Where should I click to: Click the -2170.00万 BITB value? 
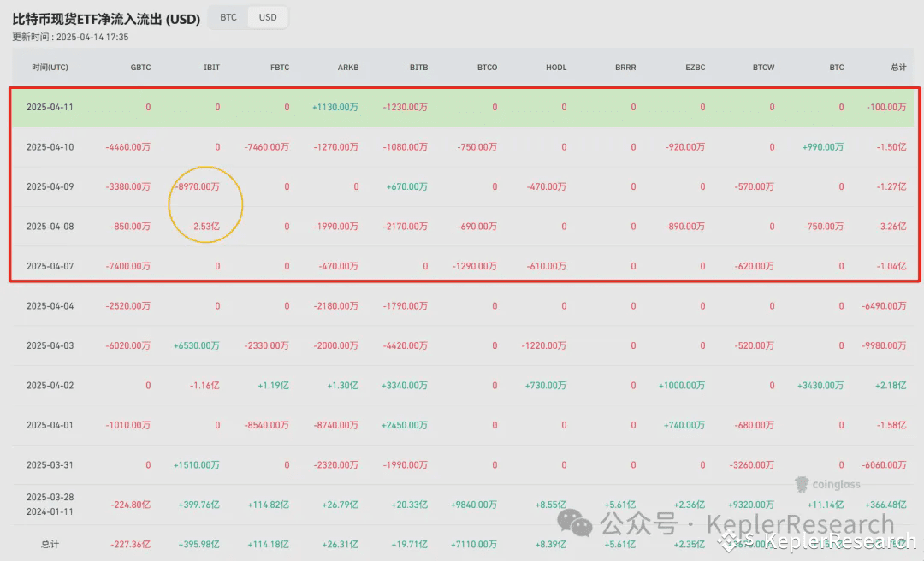pos(406,227)
